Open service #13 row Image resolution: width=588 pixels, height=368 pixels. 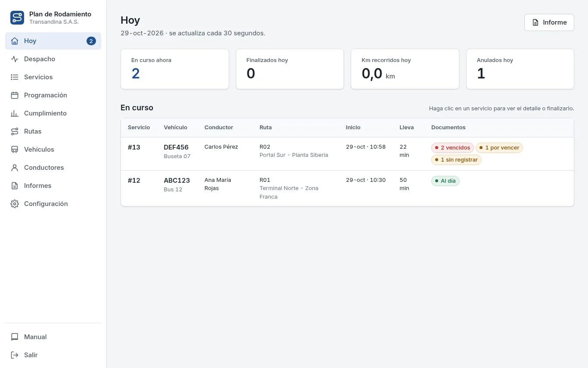[347, 154]
